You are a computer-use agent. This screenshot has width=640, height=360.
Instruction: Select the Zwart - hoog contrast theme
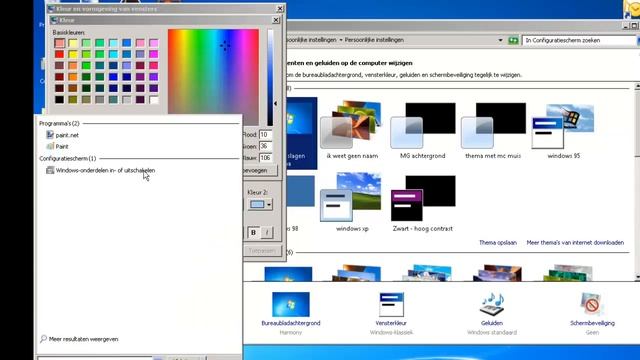click(422, 203)
